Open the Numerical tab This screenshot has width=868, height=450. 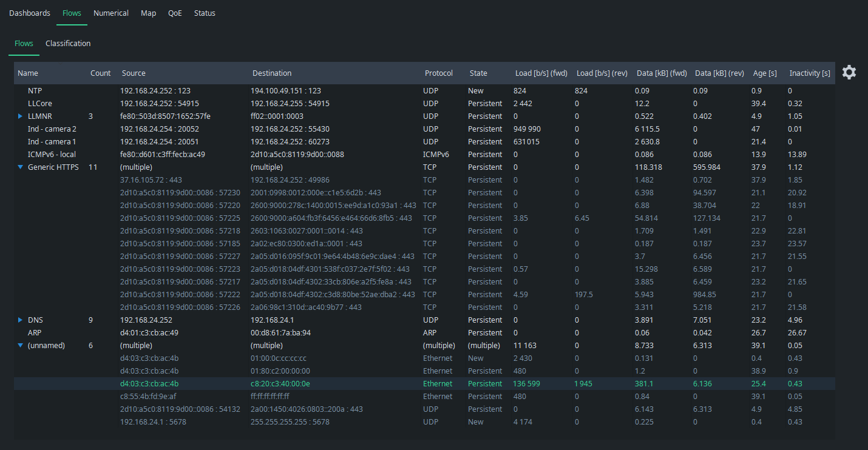point(111,13)
